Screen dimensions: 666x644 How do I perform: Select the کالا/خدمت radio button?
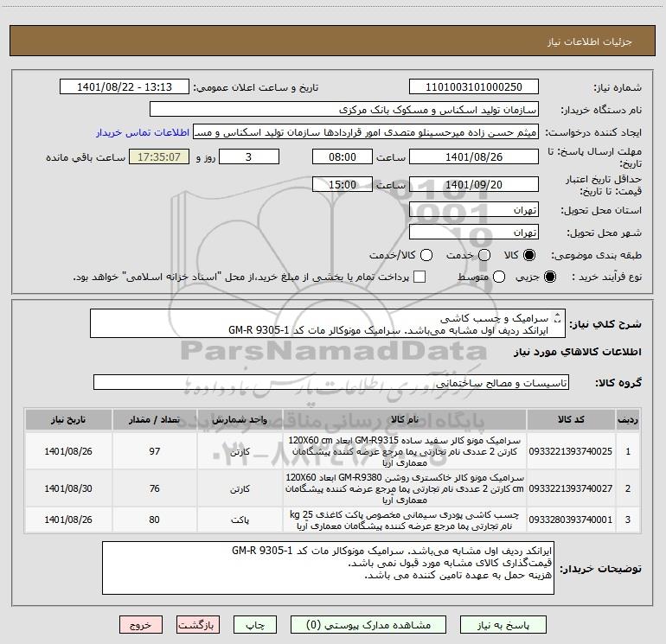[x=426, y=255]
